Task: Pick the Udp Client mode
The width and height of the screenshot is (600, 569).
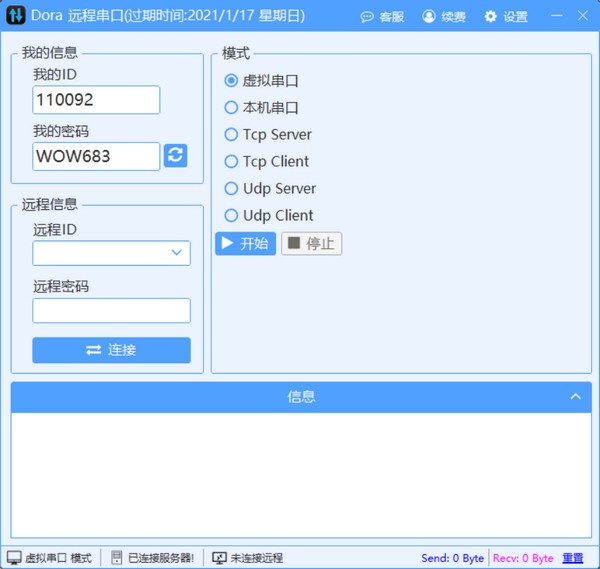Action: click(232, 216)
